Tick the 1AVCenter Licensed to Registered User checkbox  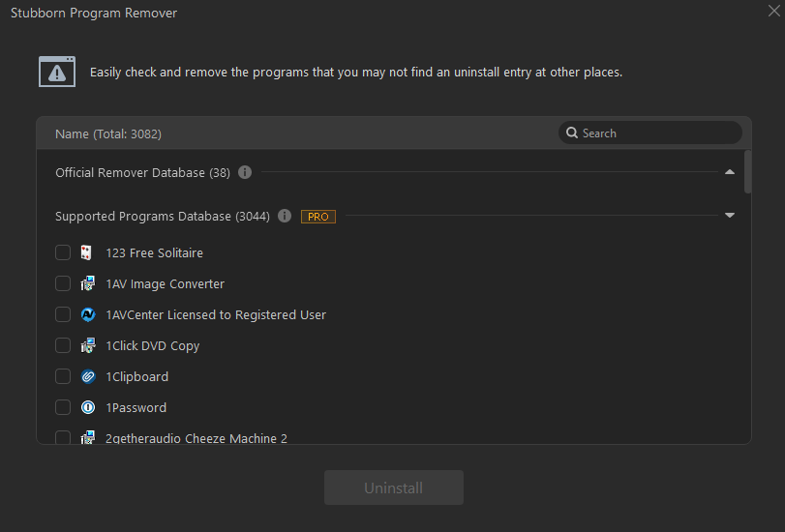click(63, 314)
